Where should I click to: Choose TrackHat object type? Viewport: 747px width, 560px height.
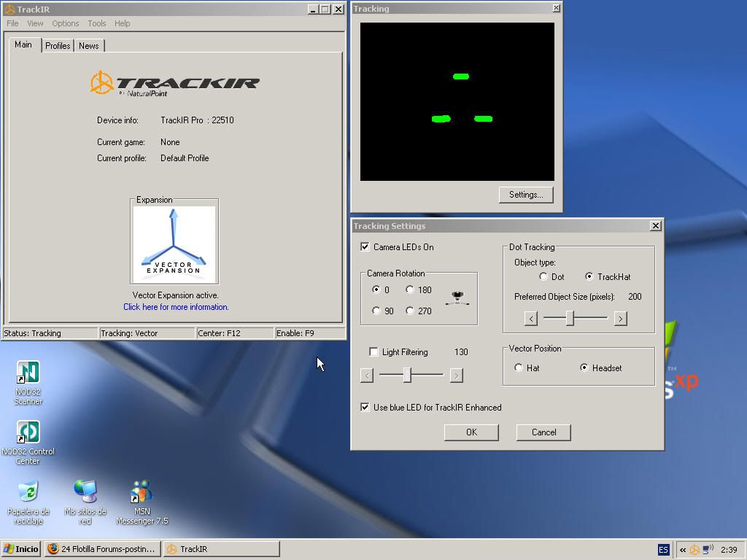[x=589, y=276]
